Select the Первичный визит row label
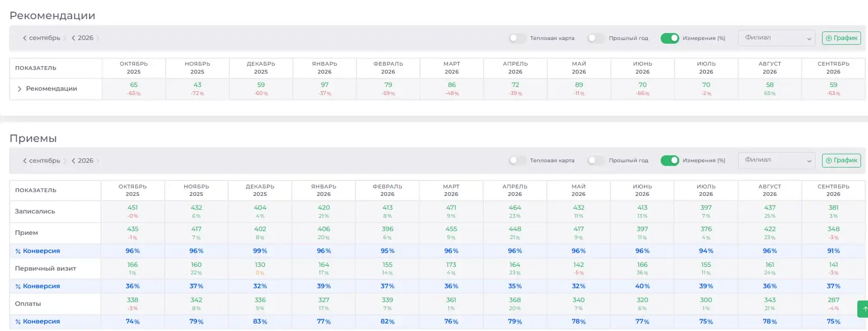The width and height of the screenshot is (868, 331). coord(45,269)
